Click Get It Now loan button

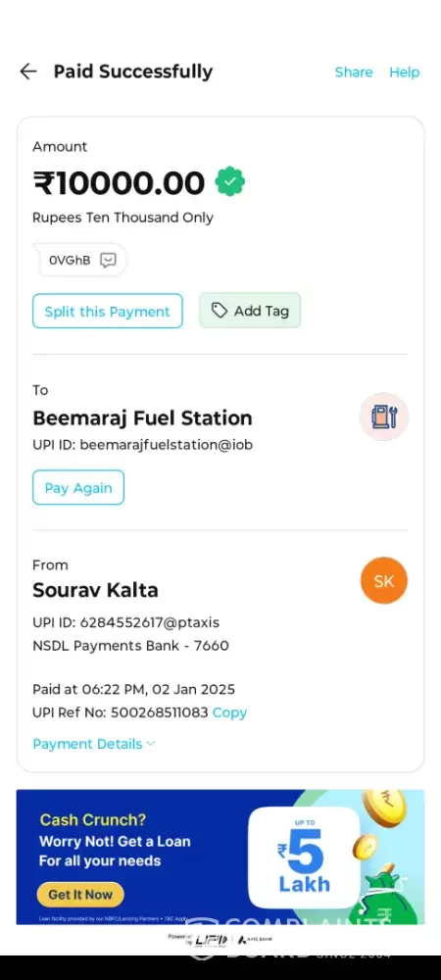point(80,895)
